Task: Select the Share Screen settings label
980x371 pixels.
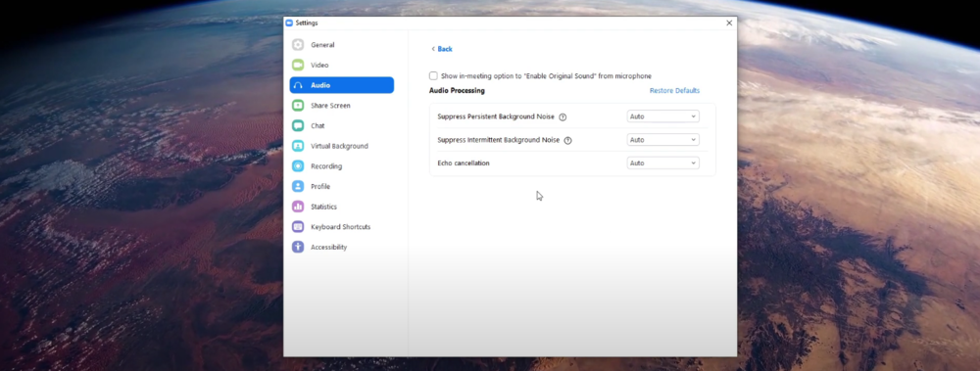Action: (x=330, y=106)
